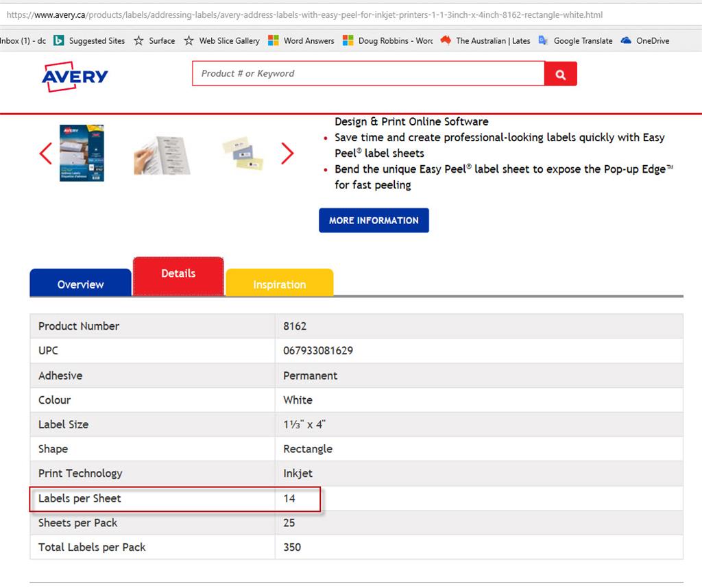Open The Australian bookmark

tap(485, 40)
